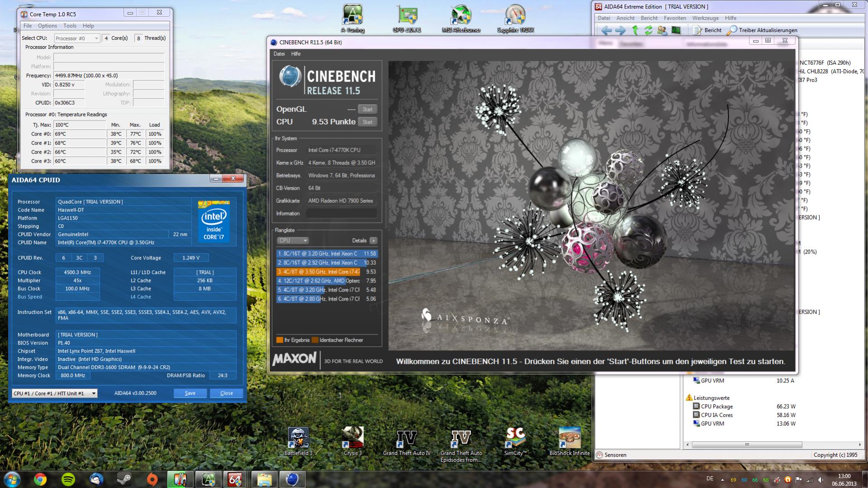Open the CPU core selector dropdown in CPUID
The height and width of the screenshot is (488, 868).
pos(54,393)
